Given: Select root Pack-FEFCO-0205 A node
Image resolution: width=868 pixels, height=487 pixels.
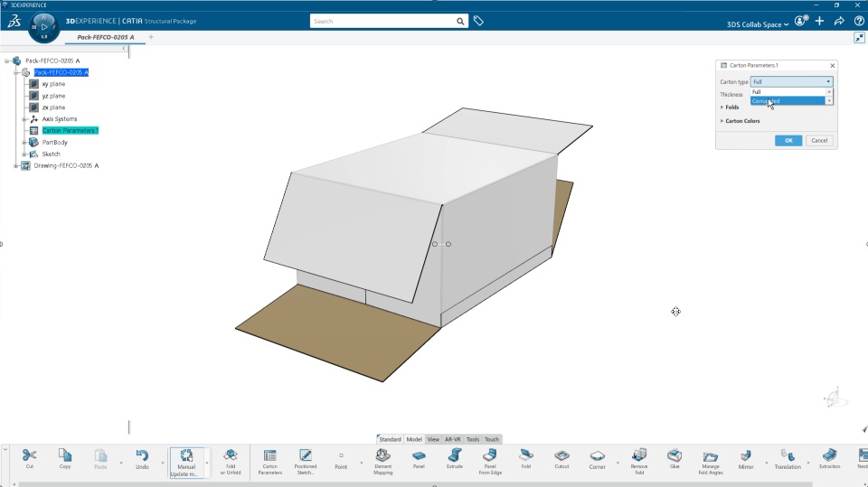Looking at the screenshot, I should pos(52,61).
